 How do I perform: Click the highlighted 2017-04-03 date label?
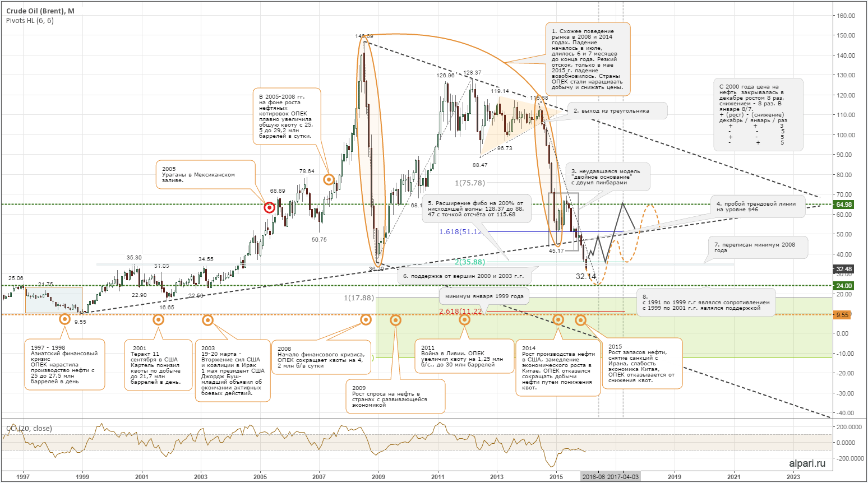(x=623, y=477)
